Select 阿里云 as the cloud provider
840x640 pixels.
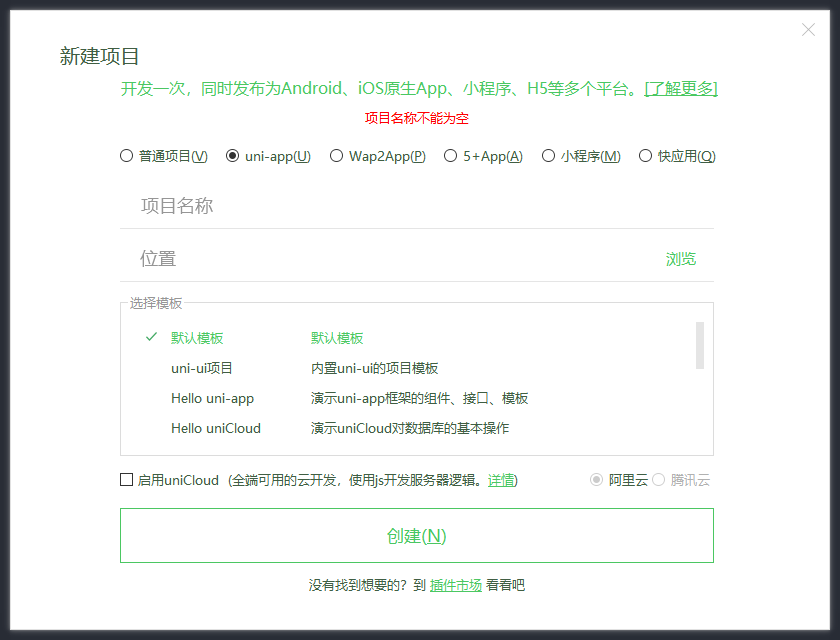[596, 480]
